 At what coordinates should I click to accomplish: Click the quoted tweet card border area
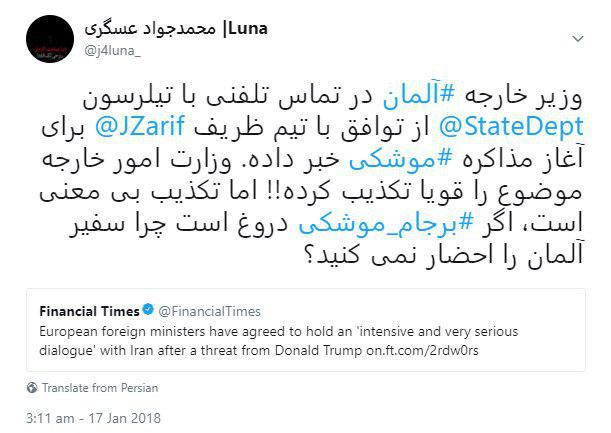coord(306,330)
